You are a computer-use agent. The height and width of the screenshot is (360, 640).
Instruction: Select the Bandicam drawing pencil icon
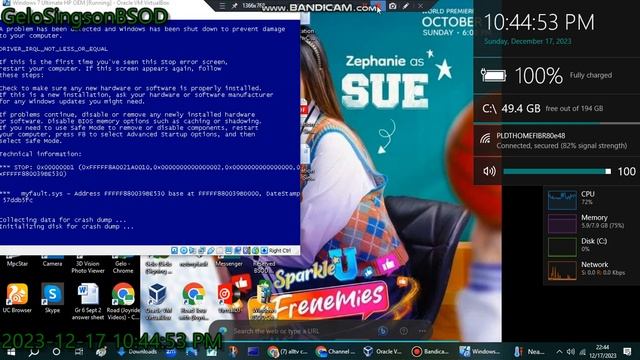pos(406,6)
